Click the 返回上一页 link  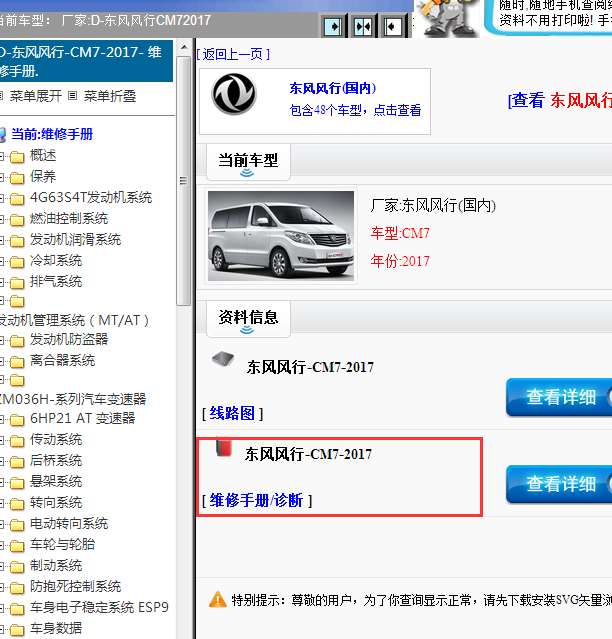tap(233, 54)
